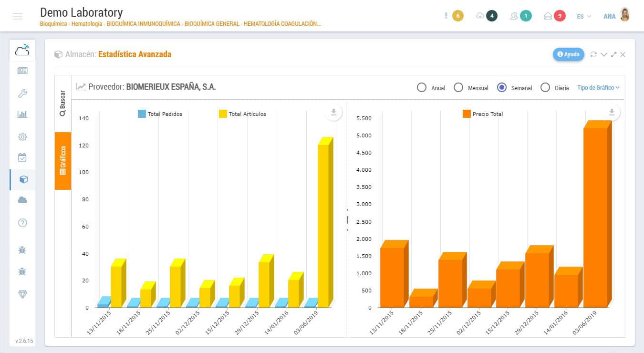Switch to the Gráficos vertical tab
Viewport: 644px width, 353px height.
[63, 161]
